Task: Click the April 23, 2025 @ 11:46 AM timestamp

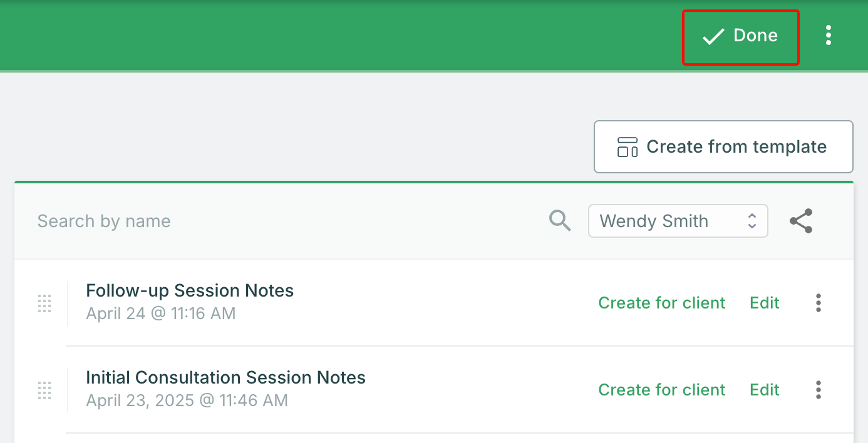Action: (x=187, y=400)
